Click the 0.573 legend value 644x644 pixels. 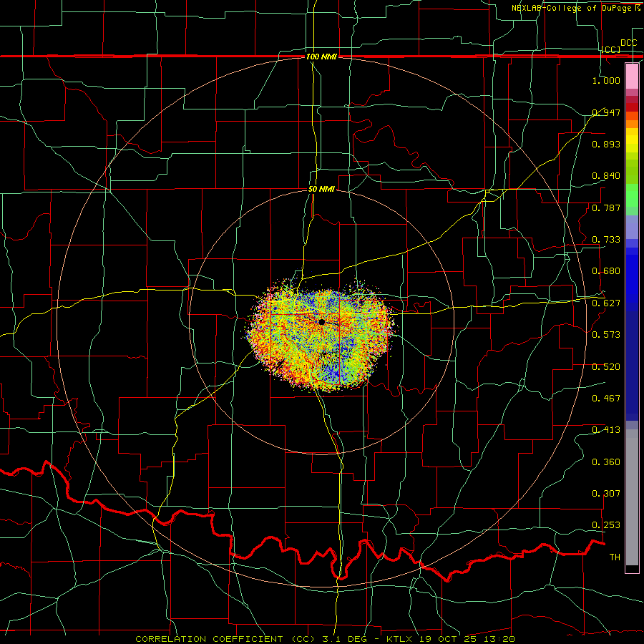[x=606, y=335]
